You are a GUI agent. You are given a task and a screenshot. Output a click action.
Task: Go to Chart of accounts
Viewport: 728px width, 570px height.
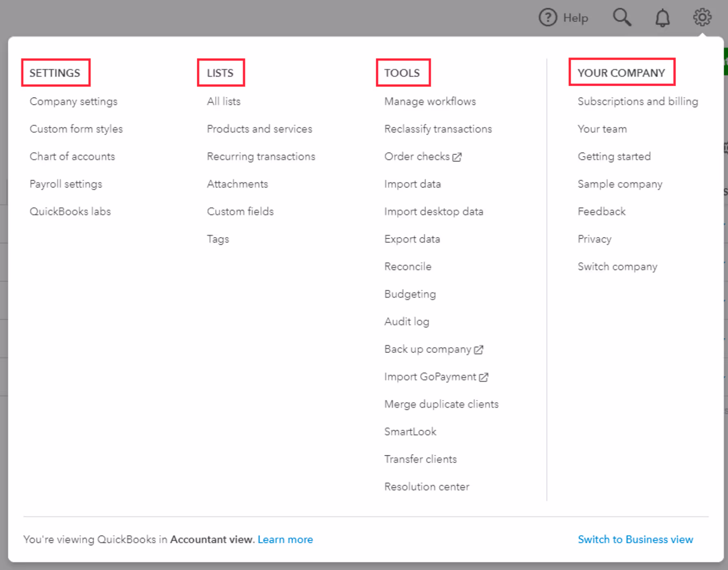(72, 157)
